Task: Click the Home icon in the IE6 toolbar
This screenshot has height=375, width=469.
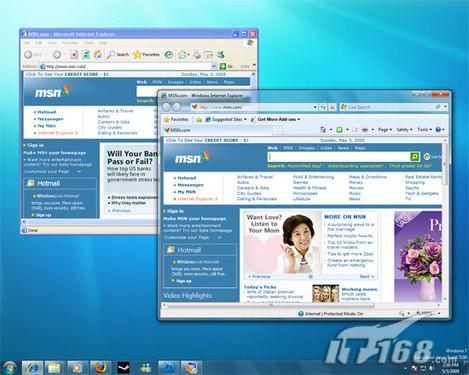Action: [98, 54]
